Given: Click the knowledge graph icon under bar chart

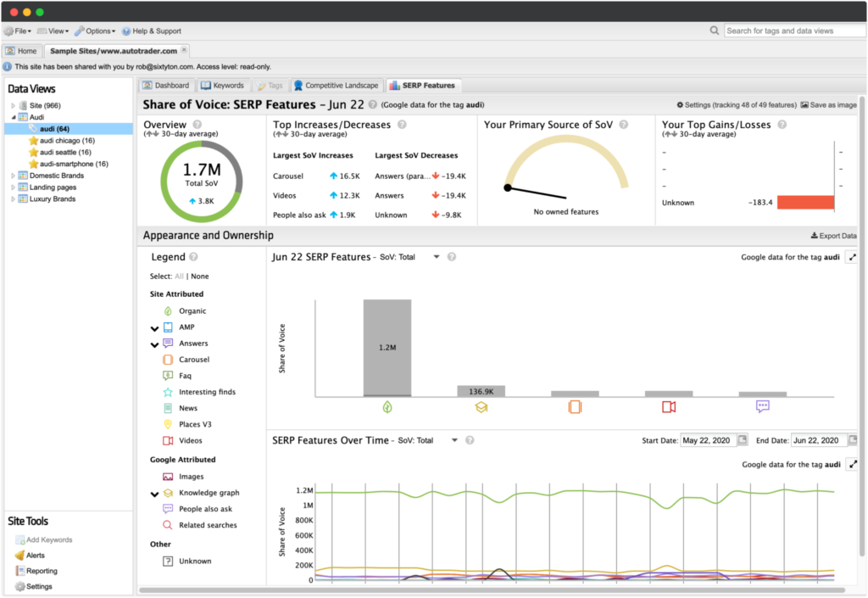Looking at the screenshot, I should coord(481,407).
